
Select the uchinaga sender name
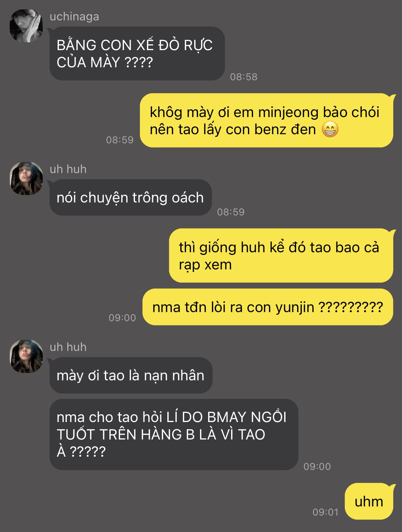pyautogui.click(x=74, y=17)
